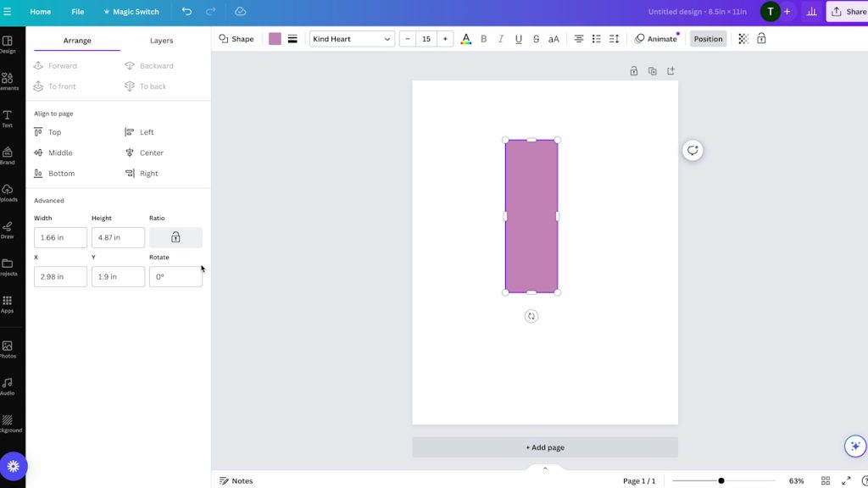Viewport: 868px width, 488px height.
Task: Open the Magic assistant sparkle button
Action: click(x=855, y=446)
